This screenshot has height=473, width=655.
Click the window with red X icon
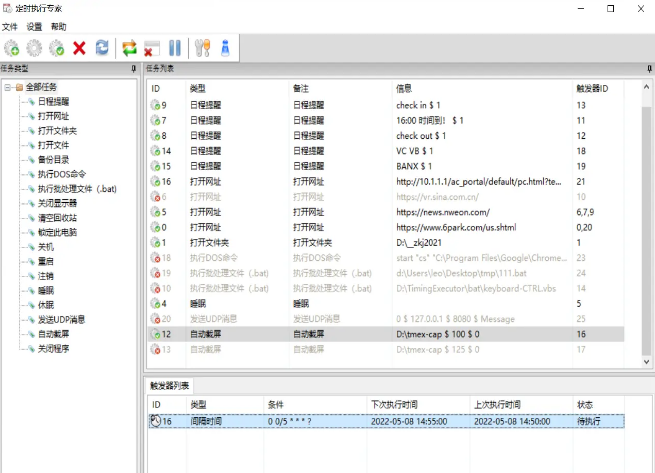click(x=151, y=47)
